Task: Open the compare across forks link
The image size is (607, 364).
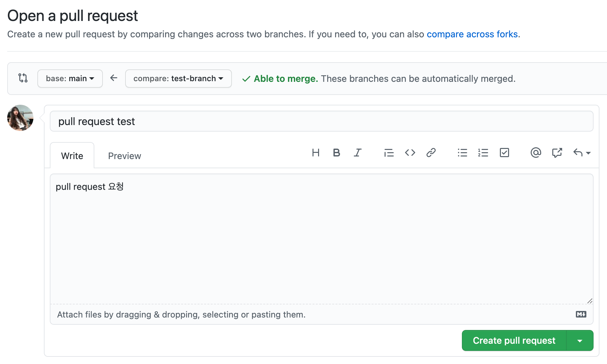Action: tap(472, 34)
